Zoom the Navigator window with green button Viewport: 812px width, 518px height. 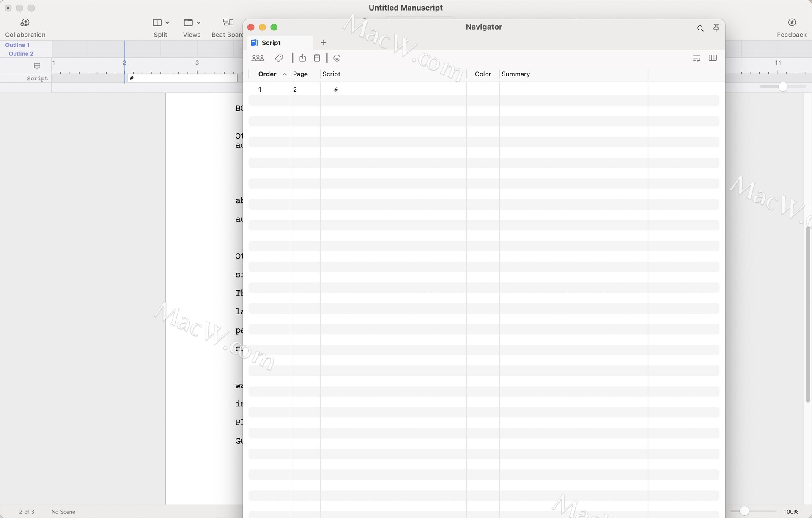(x=274, y=27)
